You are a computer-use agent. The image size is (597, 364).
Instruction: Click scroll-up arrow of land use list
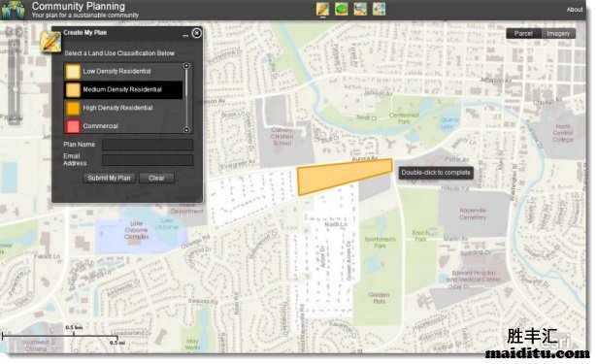pos(186,66)
